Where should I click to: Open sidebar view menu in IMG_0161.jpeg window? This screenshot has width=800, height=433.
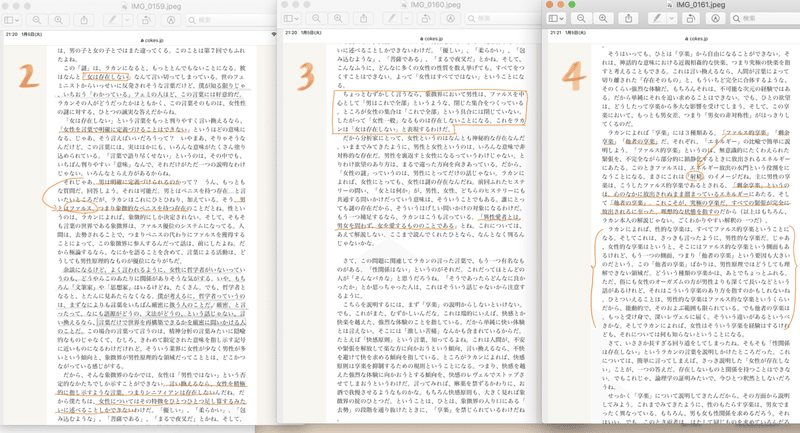point(556,18)
